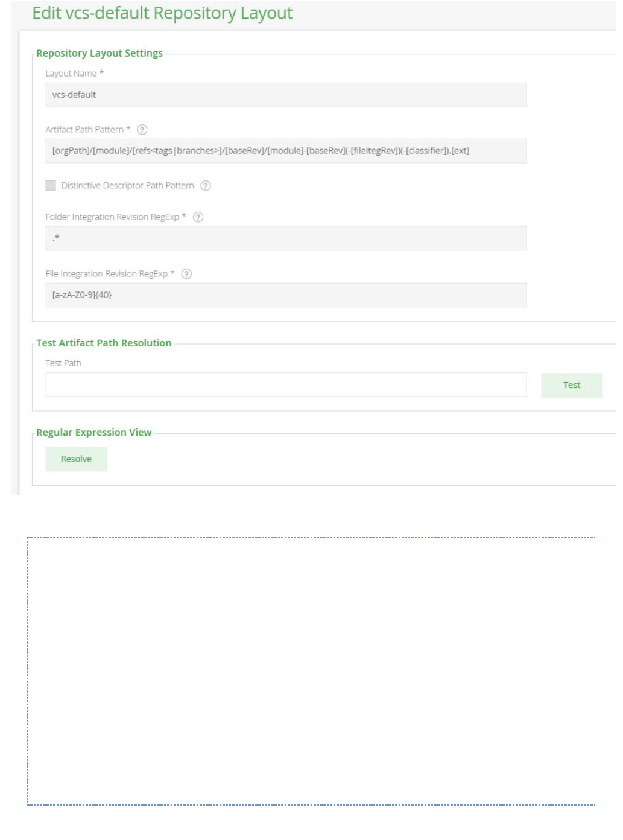Image resolution: width=623 pixels, height=840 pixels.
Task: Click inside the empty dashed-border box
Action: (x=311, y=671)
